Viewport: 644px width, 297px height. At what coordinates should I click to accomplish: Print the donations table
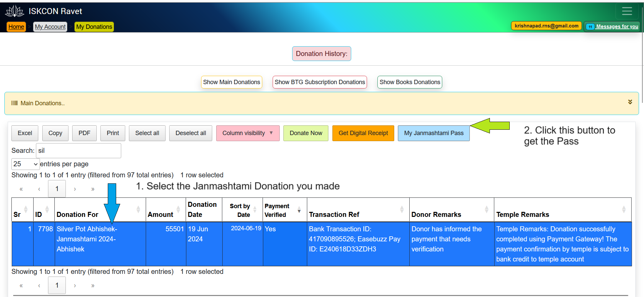[113, 133]
